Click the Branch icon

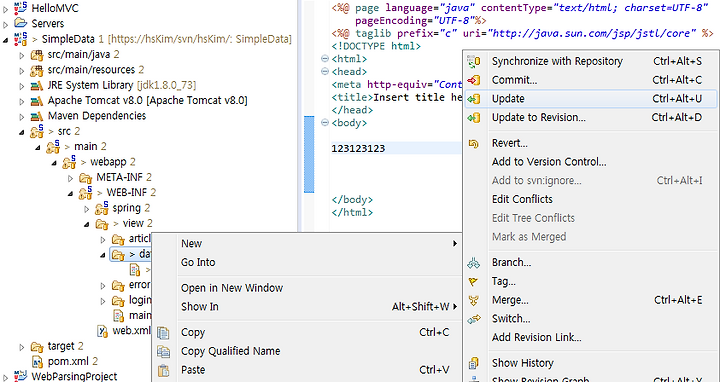point(473,263)
